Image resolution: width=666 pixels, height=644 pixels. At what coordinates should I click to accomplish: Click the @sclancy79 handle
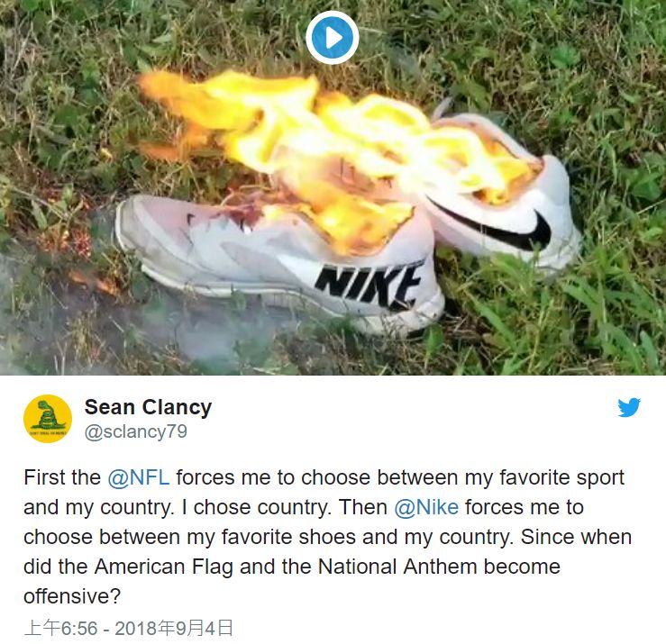(x=136, y=431)
